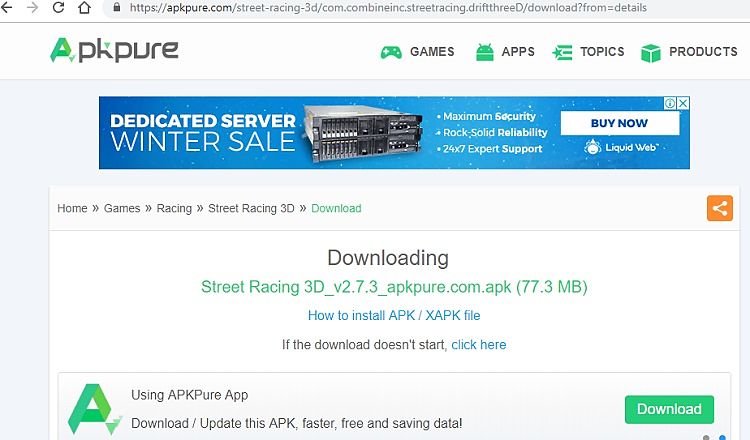
Task: Click the 'Using APKPure App' heading
Action: click(x=189, y=395)
